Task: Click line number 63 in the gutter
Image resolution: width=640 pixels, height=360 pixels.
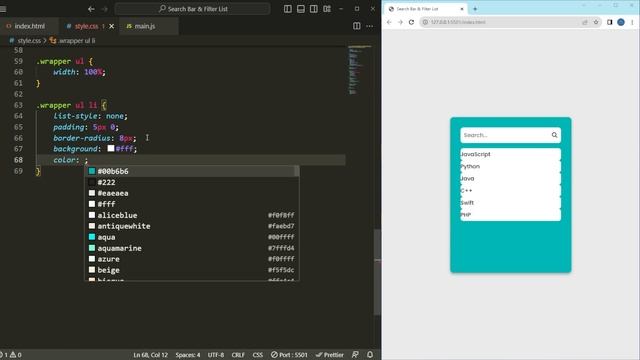Action: (18, 105)
